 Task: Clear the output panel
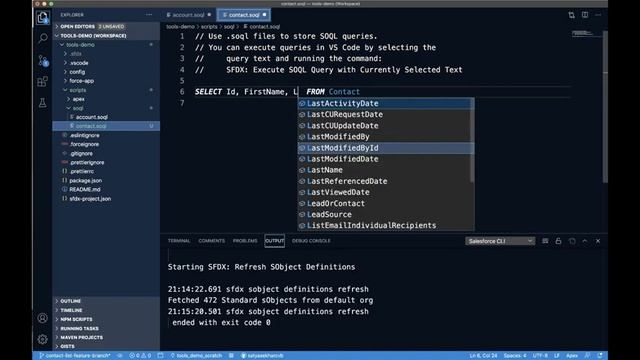(545, 241)
